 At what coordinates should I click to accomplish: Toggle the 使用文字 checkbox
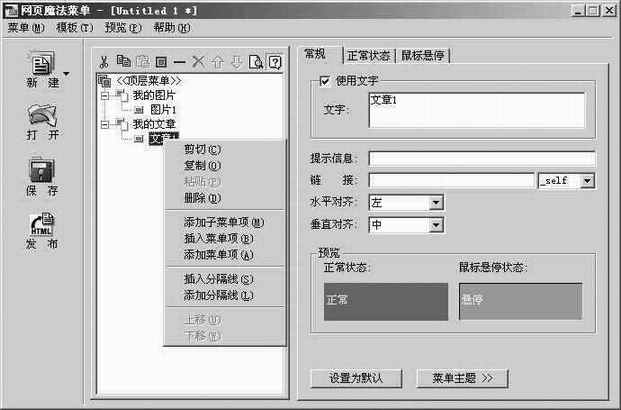point(325,81)
